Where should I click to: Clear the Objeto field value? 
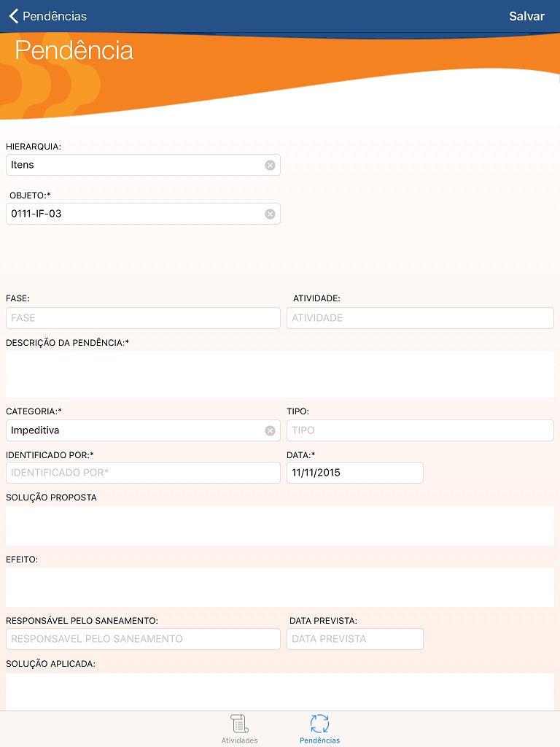270,214
